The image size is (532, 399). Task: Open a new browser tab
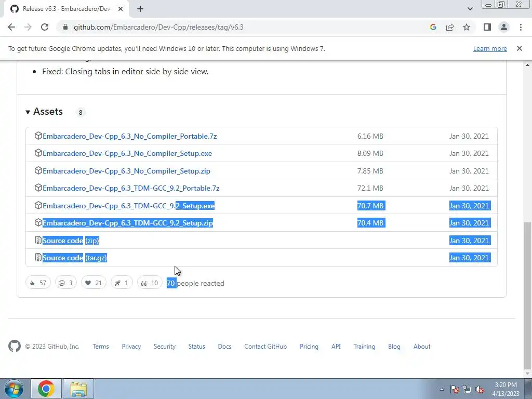140,9
